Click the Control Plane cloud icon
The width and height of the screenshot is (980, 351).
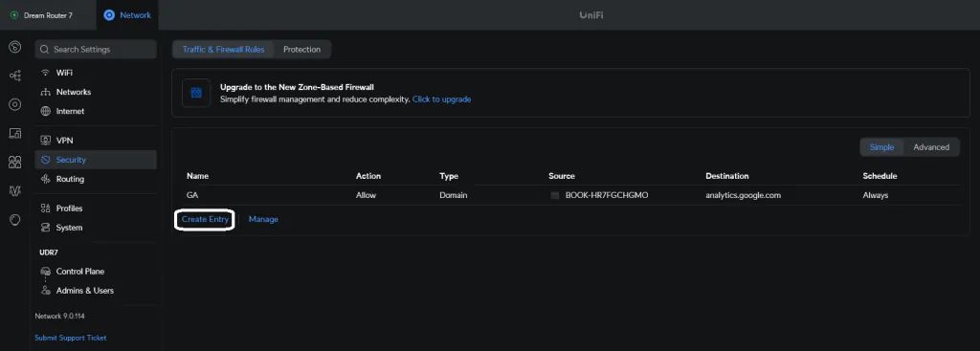[45, 271]
